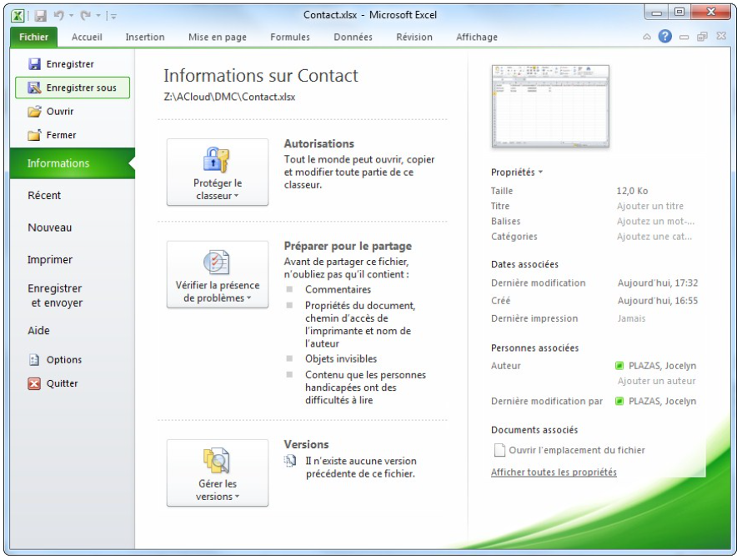The image size is (742, 560).
Task: Click the Ajoutez une catégorie field
Action: coord(654,237)
